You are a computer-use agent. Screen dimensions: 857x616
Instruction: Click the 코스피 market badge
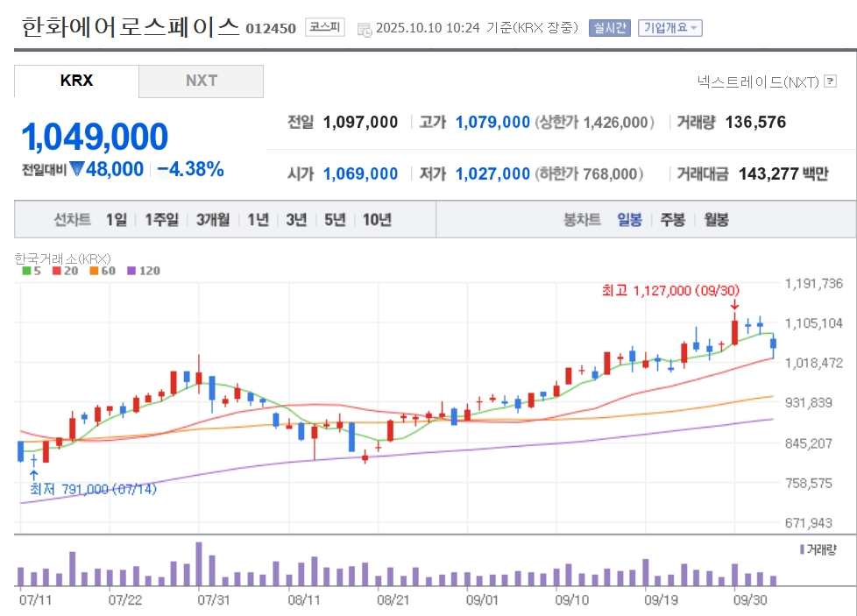(x=326, y=27)
